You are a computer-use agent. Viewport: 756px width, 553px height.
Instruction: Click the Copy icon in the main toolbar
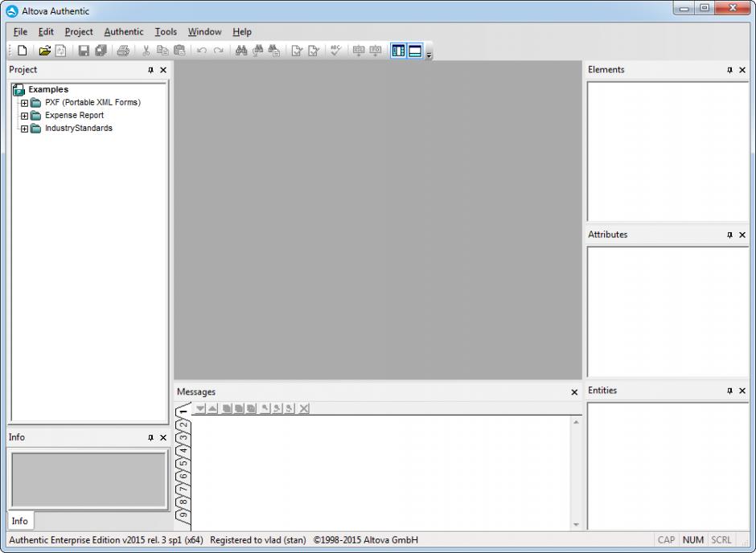[x=162, y=51]
